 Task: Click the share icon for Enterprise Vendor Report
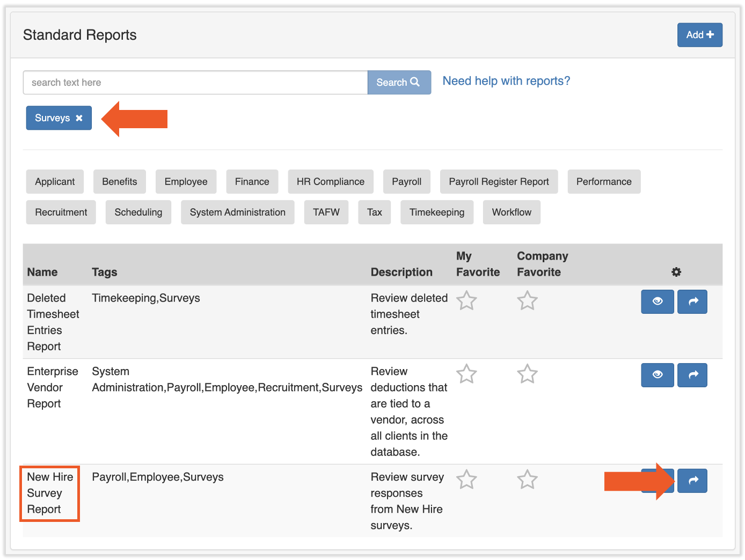tap(692, 375)
